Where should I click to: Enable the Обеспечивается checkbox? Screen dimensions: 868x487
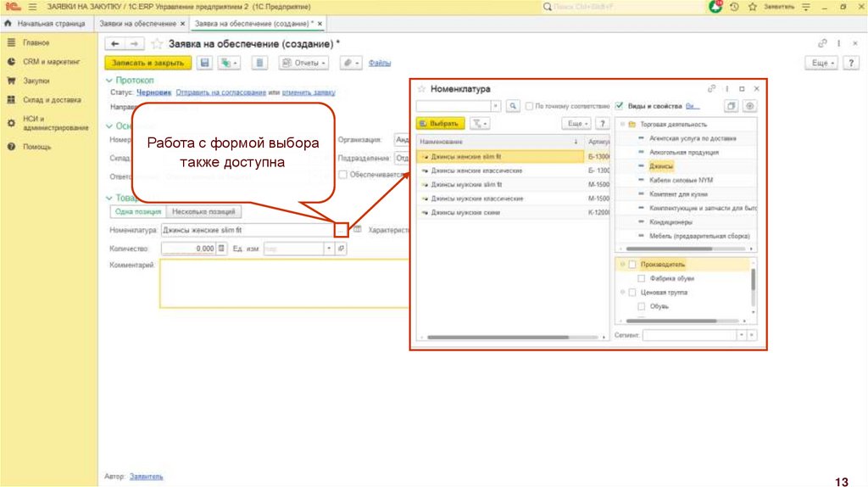pos(342,174)
